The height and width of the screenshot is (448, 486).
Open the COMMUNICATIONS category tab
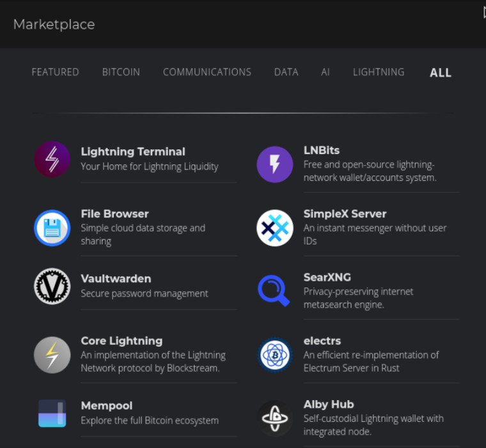click(x=207, y=72)
